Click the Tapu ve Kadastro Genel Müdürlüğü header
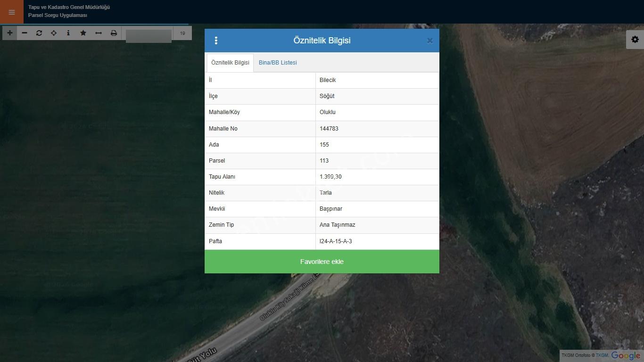The width and height of the screenshot is (644, 362). [69, 7]
